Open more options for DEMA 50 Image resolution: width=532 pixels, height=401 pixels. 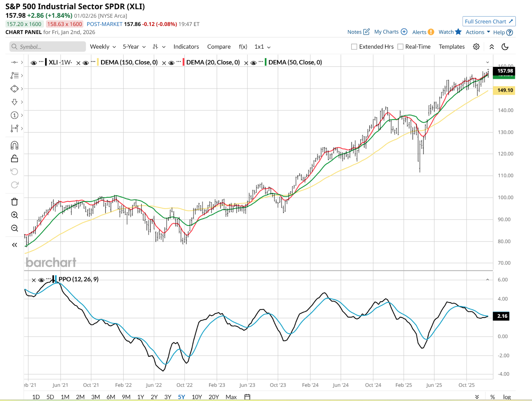point(261,62)
